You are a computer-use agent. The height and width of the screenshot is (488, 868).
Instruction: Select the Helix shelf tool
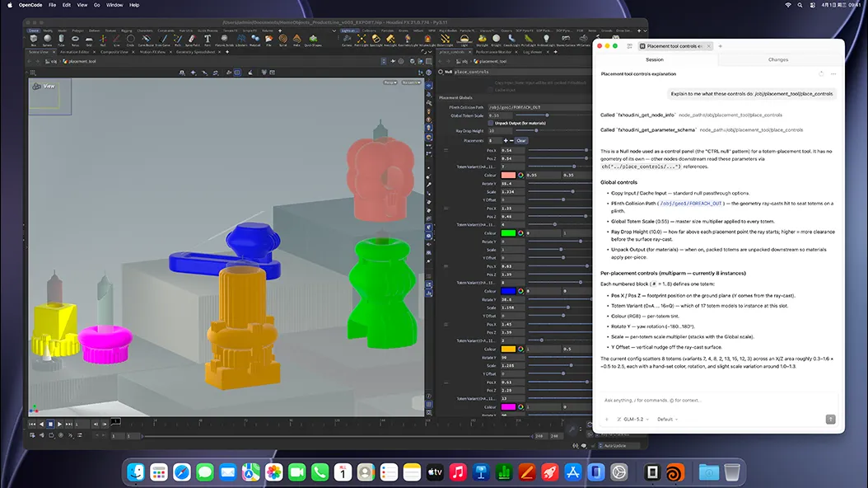click(x=296, y=41)
